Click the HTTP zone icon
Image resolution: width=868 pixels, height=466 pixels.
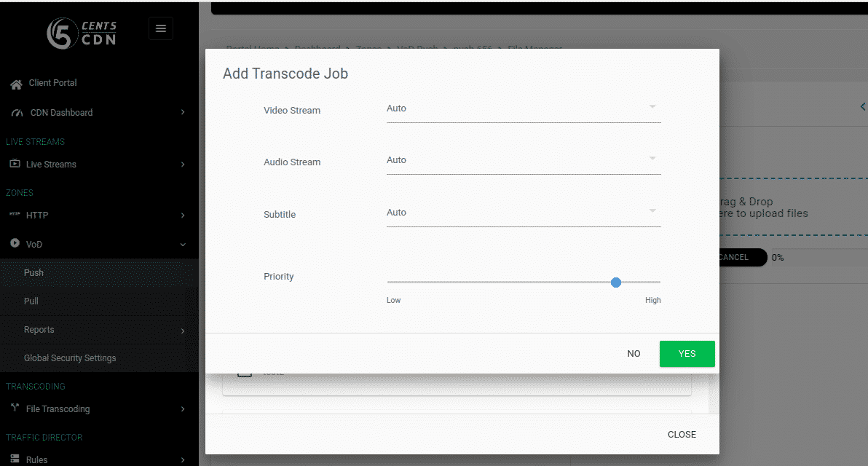[15, 213]
